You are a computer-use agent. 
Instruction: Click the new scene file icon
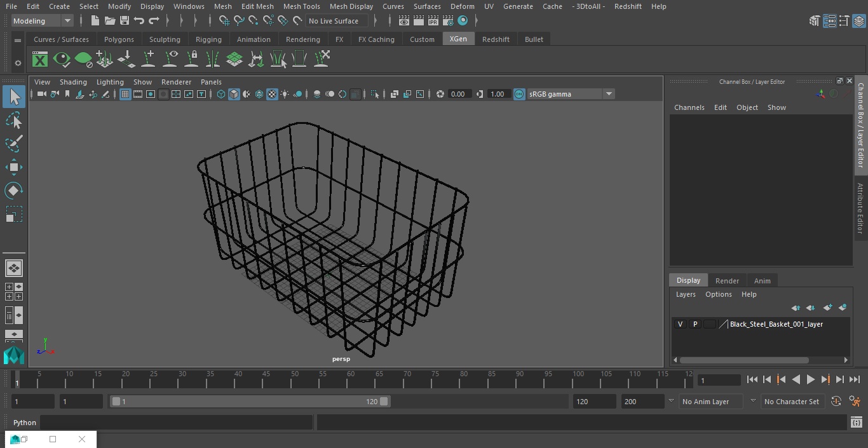tap(95, 21)
